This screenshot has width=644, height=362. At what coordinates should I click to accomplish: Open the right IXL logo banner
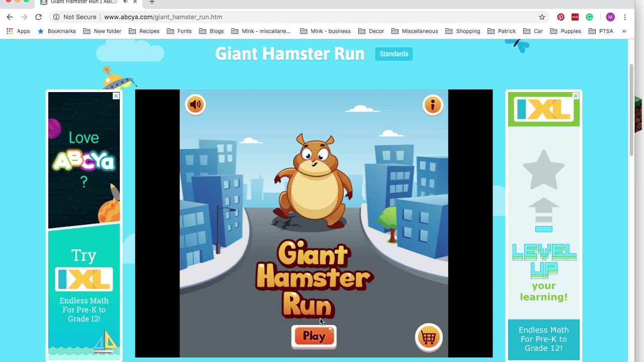click(x=544, y=109)
